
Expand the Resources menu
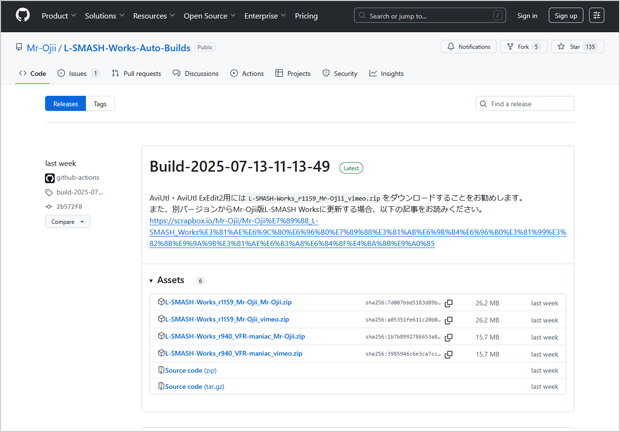click(154, 16)
